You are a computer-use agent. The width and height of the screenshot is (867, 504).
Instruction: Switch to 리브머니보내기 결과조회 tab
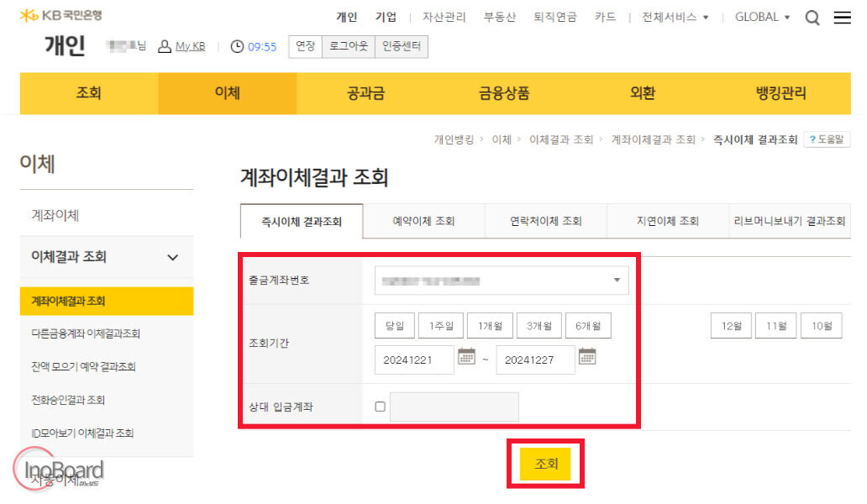(790, 221)
